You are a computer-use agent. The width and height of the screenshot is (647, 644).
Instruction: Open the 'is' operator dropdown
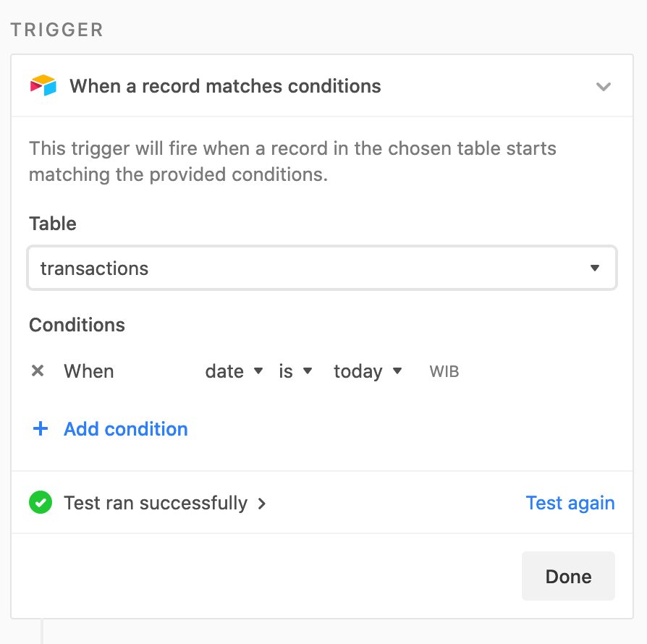[295, 371]
